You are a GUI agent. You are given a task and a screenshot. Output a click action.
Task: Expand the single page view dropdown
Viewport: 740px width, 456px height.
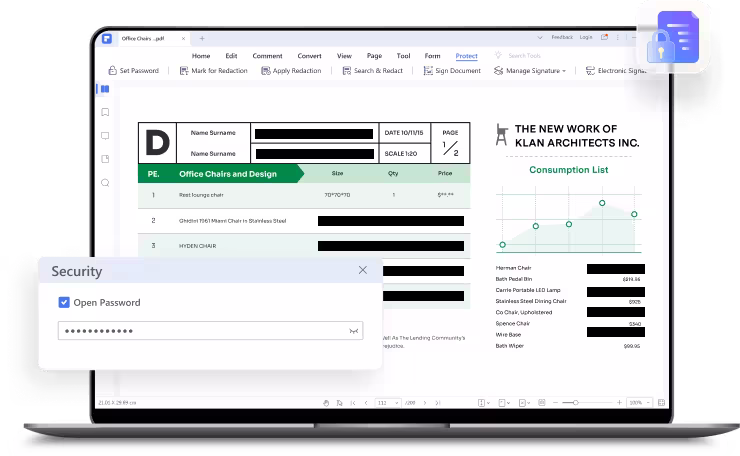(508, 403)
